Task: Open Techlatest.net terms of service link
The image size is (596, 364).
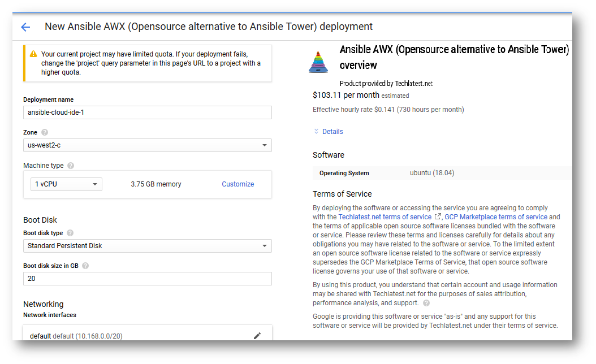Action: click(385, 217)
